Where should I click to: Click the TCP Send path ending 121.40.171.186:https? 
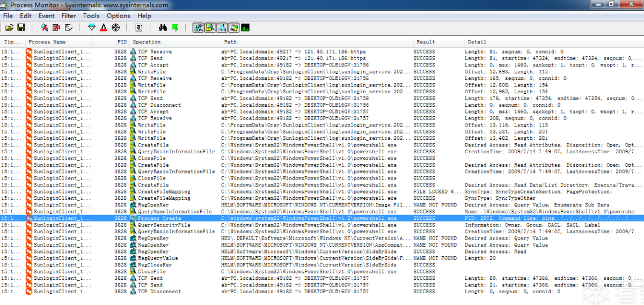click(294, 58)
